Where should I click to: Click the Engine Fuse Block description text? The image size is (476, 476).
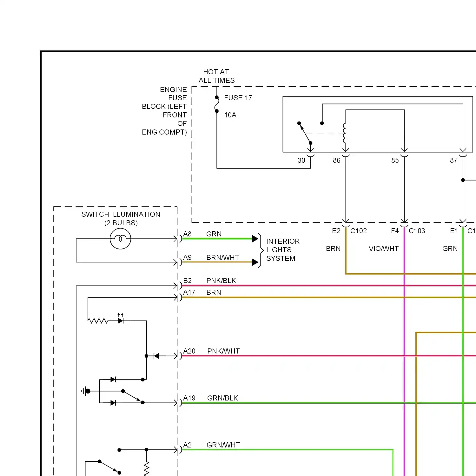coord(164,111)
